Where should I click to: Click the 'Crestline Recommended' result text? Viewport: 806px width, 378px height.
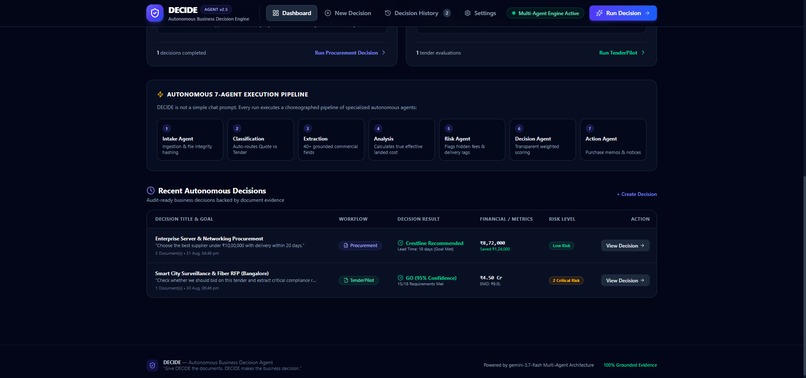click(x=434, y=243)
